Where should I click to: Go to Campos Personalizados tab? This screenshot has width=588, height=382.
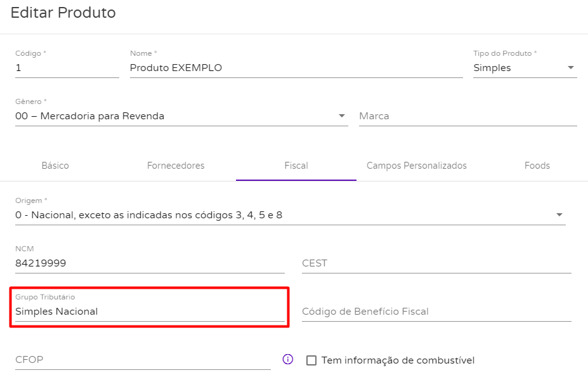tap(416, 166)
